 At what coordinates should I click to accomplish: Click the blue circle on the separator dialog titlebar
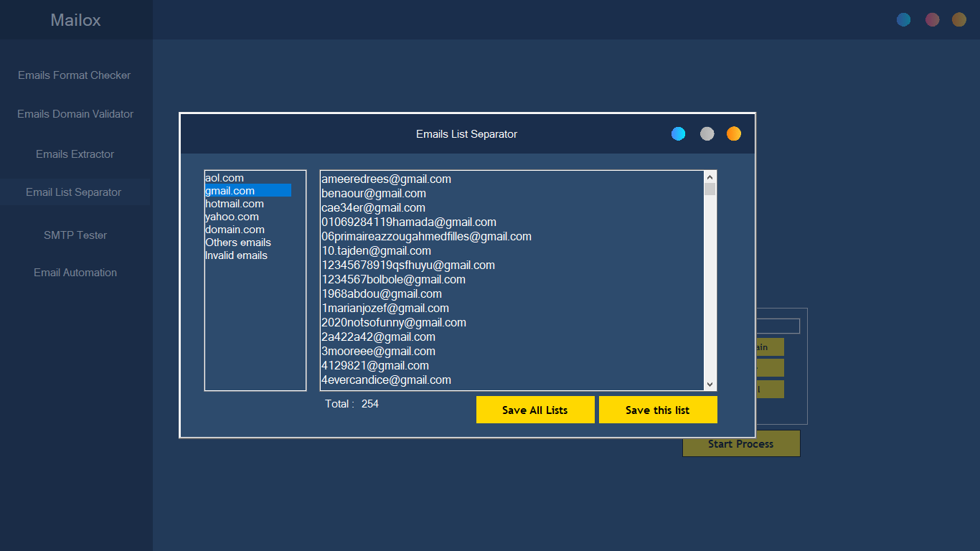tap(677, 133)
